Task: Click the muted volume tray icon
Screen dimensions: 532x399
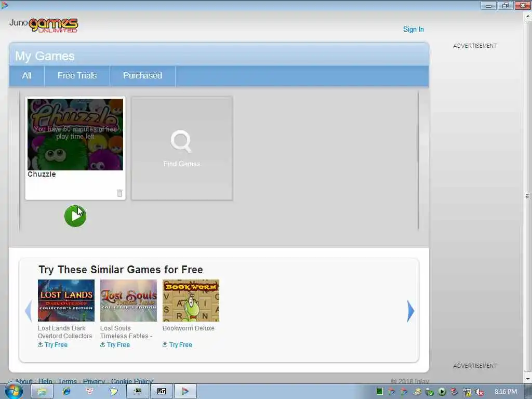Action: pos(479,392)
